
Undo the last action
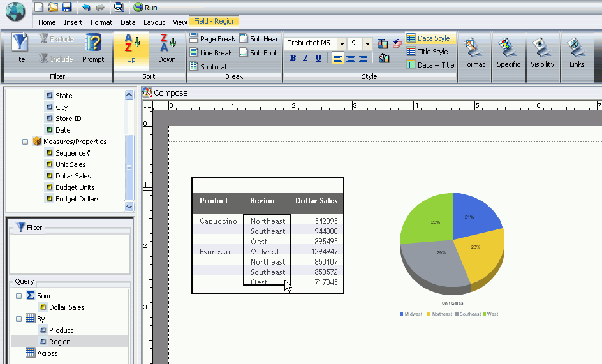[86, 7]
